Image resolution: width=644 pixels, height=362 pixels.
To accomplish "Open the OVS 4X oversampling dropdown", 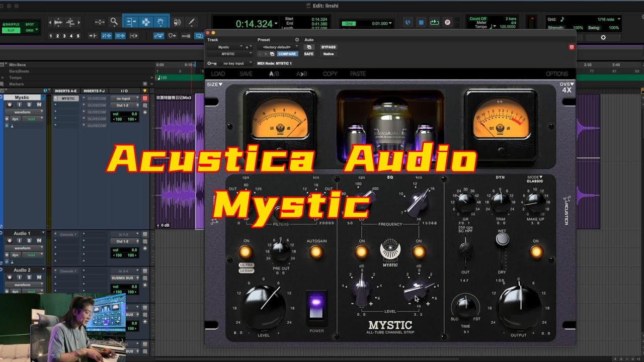I will pyautogui.click(x=567, y=87).
